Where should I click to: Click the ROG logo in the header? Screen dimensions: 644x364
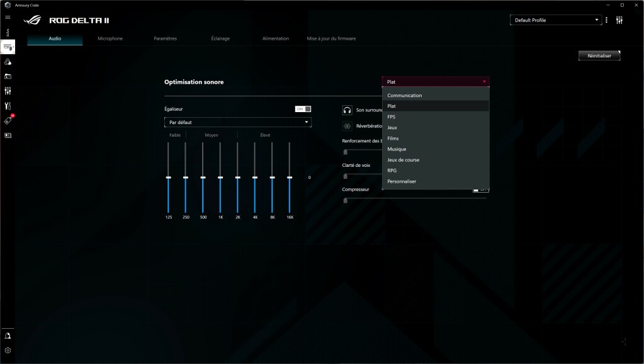(x=32, y=20)
